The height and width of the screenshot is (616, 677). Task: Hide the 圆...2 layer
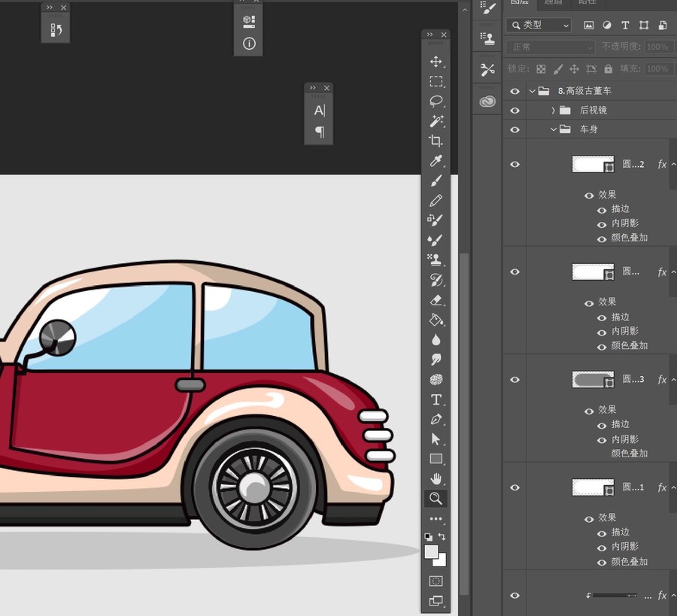coord(515,164)
